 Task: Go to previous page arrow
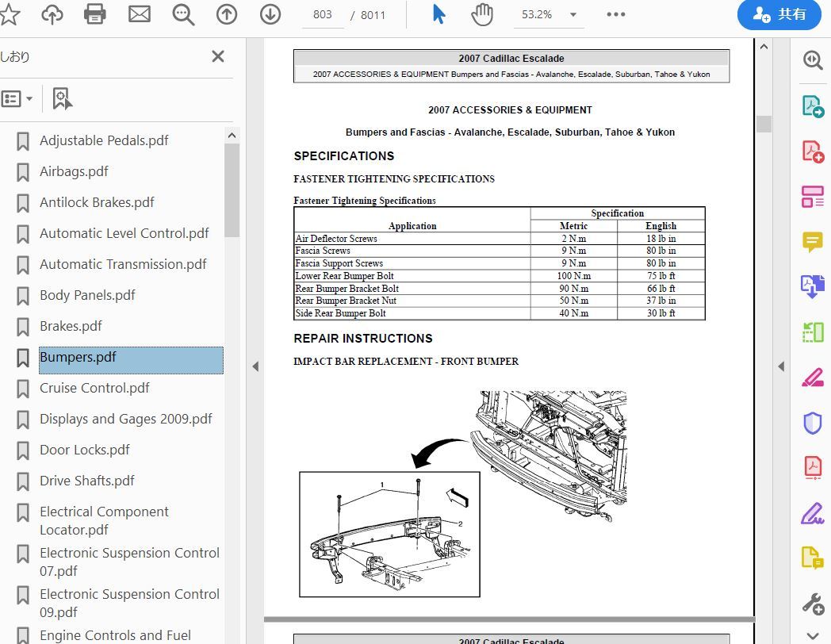coord(227,14)
